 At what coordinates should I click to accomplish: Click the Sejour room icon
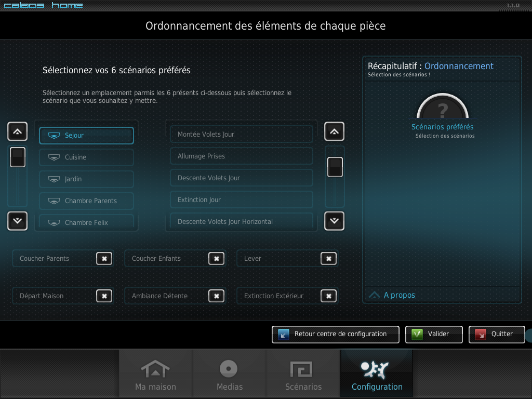coord(54,136)
